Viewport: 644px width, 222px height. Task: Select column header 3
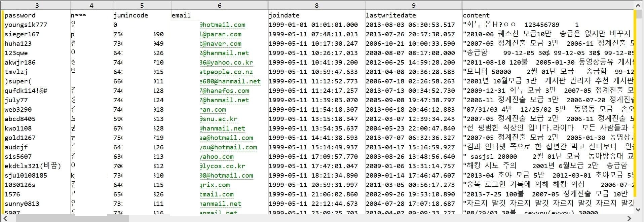click(x=37, y=5)
